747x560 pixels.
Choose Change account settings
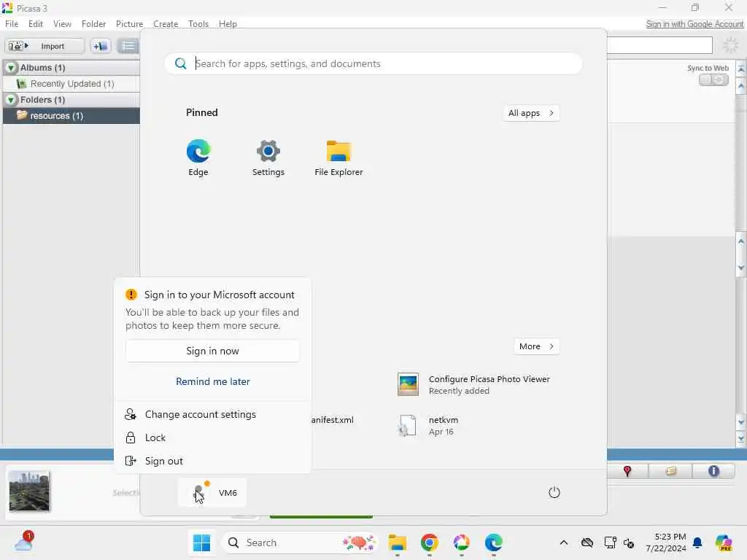pyautogui.click(x=212, y=414)
